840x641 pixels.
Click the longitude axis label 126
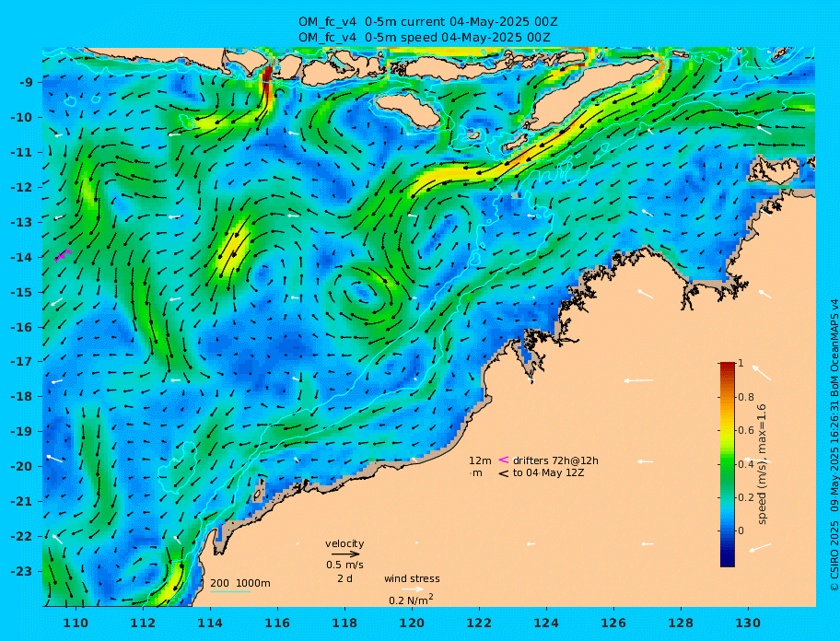[x=613, y=624]
